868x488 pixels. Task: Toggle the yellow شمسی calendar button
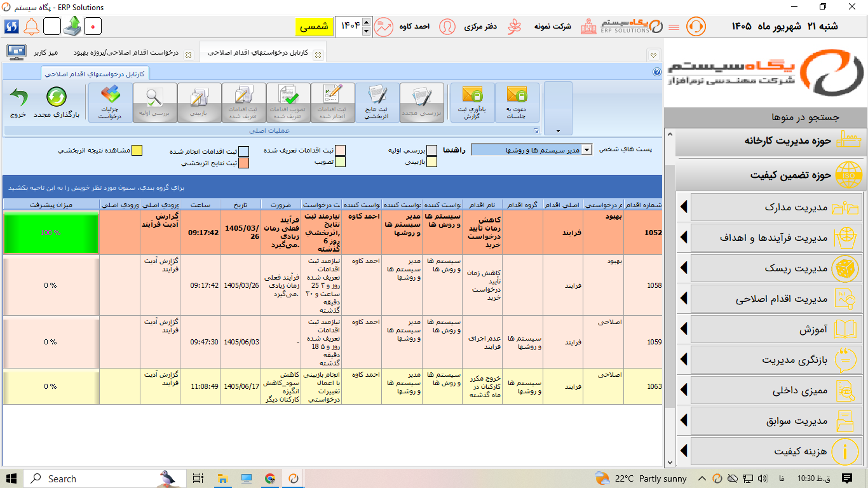tap(314, 27)
